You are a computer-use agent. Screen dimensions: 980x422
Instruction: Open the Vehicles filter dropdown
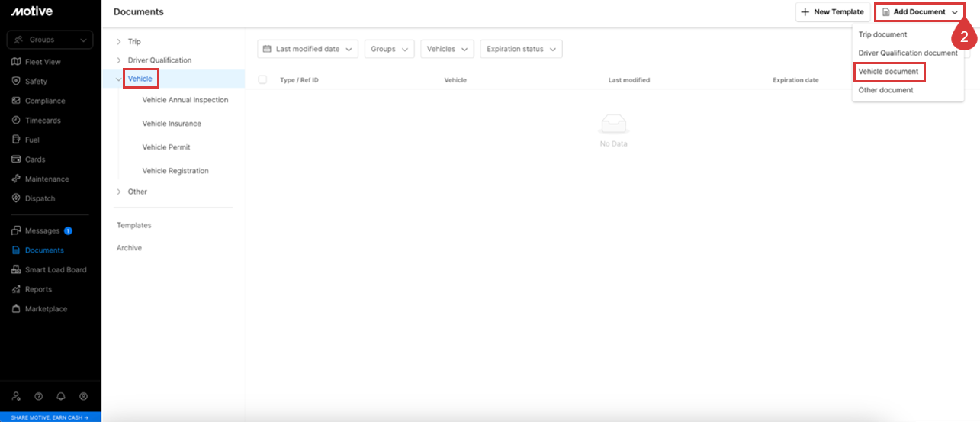pyautogui.click(x=447, y=49)
